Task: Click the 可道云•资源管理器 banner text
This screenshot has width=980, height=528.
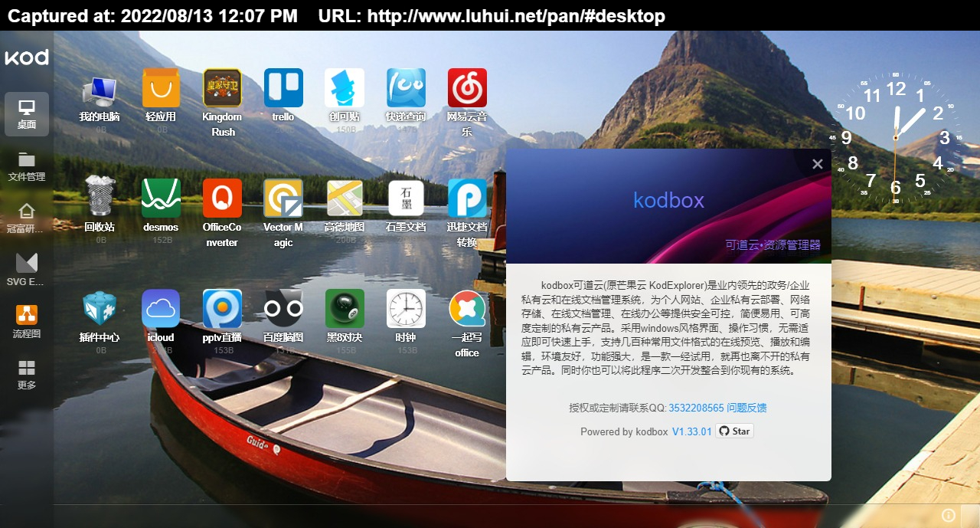Action: click(x=773, y=245)
